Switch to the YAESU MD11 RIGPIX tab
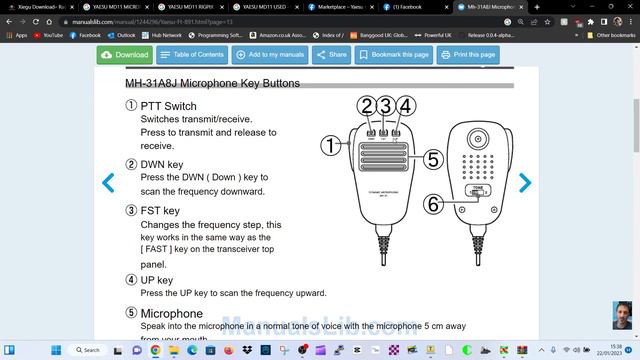 point(191,7)
